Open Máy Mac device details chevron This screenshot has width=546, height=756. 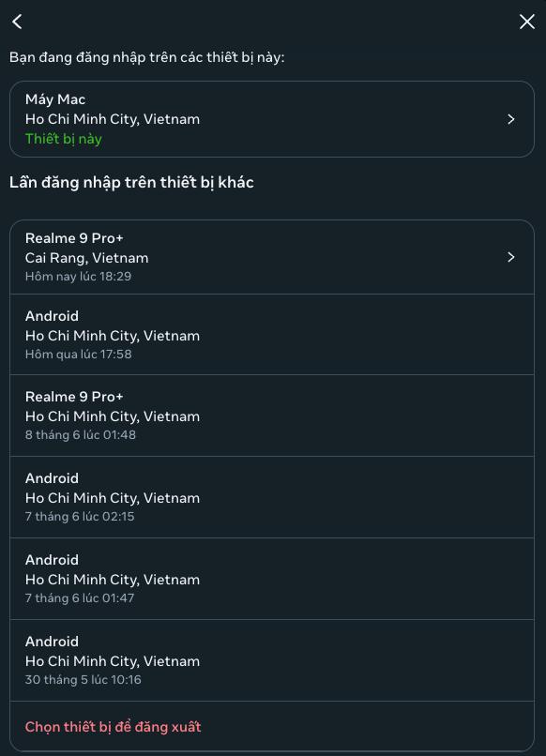point(510,119)
